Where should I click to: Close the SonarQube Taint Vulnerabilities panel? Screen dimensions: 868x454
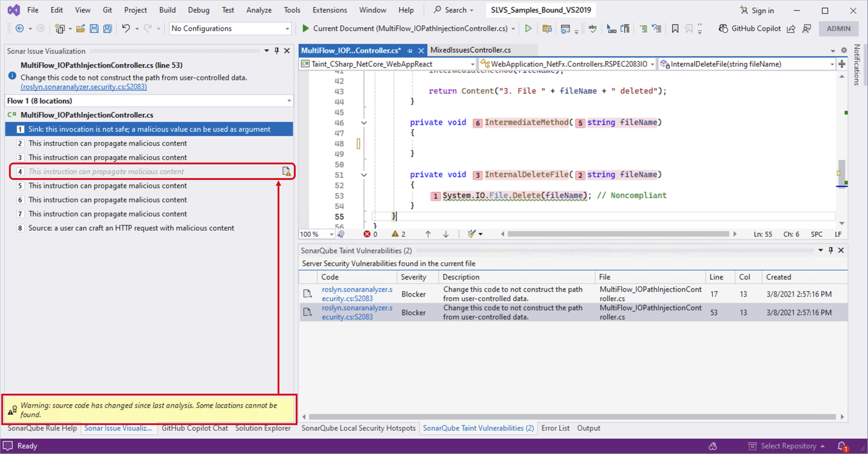(x=841, y=250)
